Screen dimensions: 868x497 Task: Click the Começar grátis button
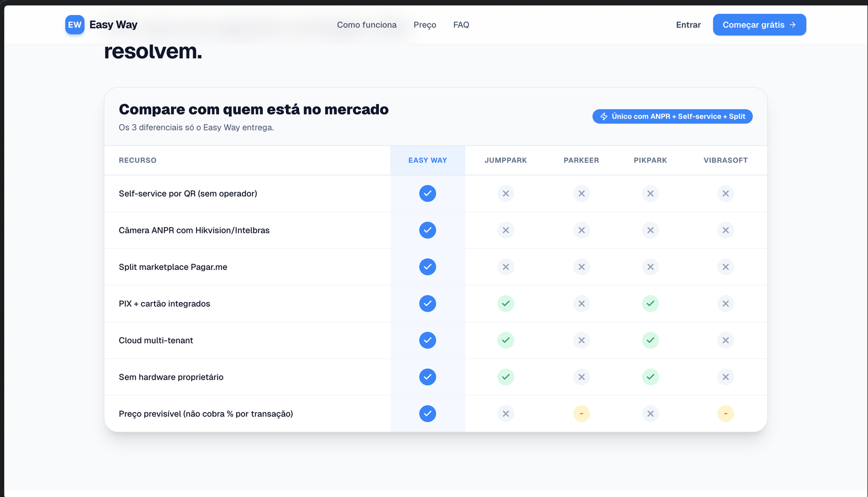(x=759, y=25)
